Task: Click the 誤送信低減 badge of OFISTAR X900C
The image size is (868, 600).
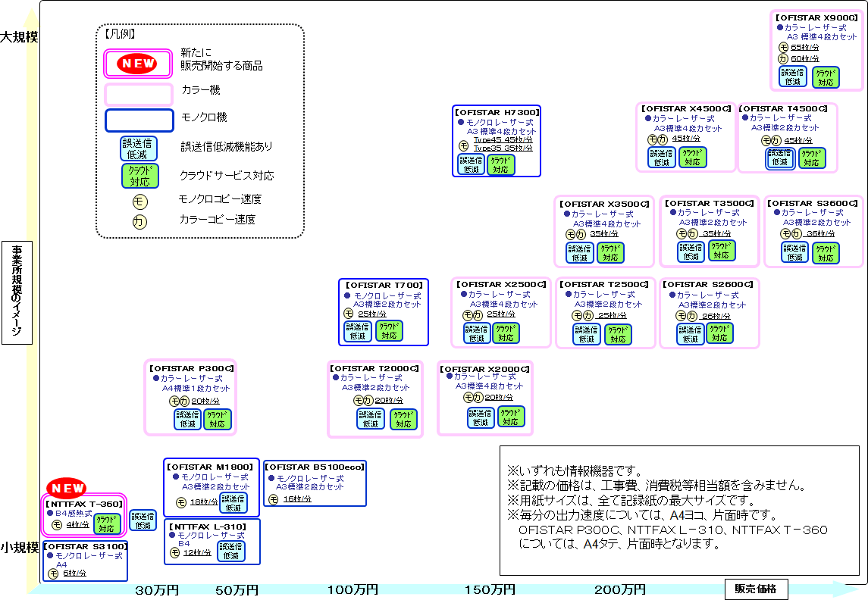Action: (x=793, y=77)
